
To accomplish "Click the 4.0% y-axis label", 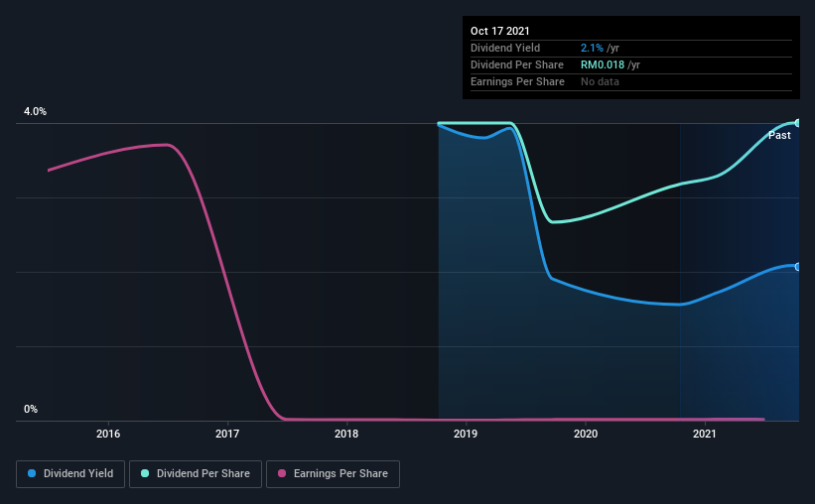I will point(35,112).
